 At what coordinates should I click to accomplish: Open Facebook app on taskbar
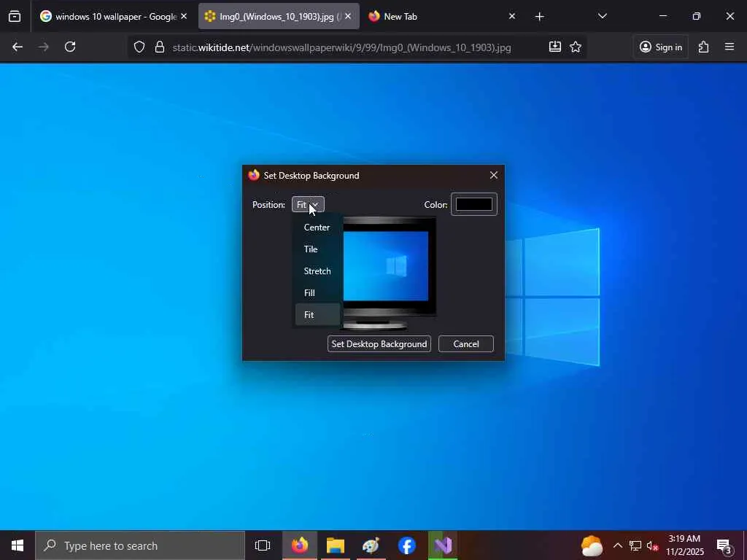pyautogui.click(x=407, y=545)
